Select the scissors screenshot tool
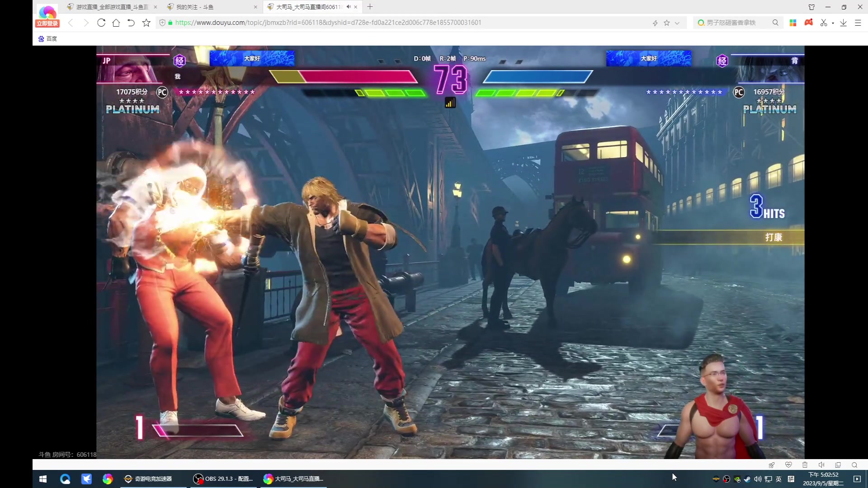This screenshot has width=868, height=488. [x=824, y=23]
